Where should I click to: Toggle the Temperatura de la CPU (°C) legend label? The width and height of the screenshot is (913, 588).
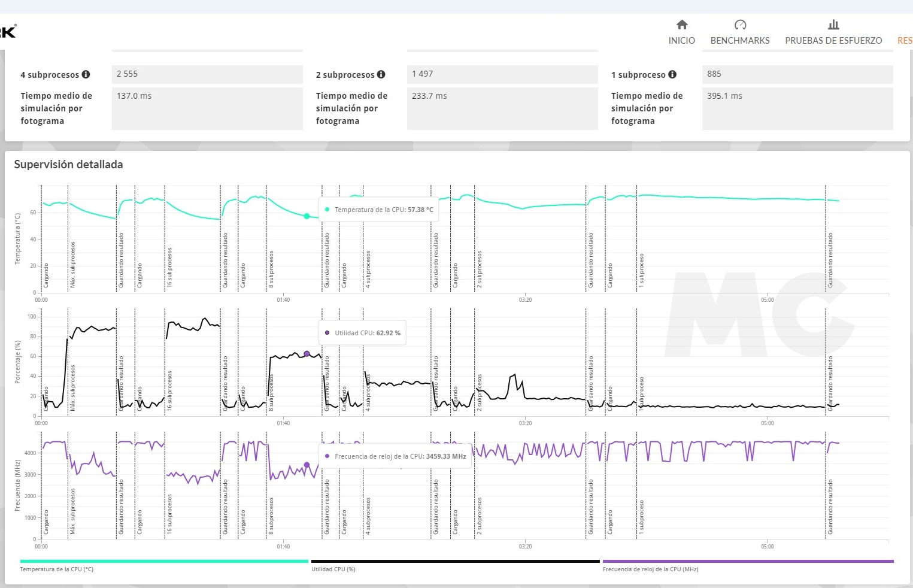(x=57, y=569)
